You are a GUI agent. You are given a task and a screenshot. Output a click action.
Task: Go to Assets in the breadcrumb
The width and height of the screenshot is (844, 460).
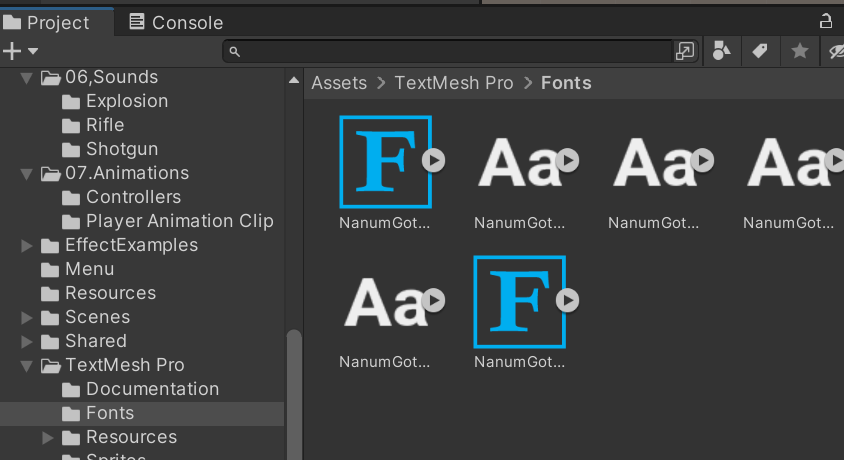tap(339, 83)
